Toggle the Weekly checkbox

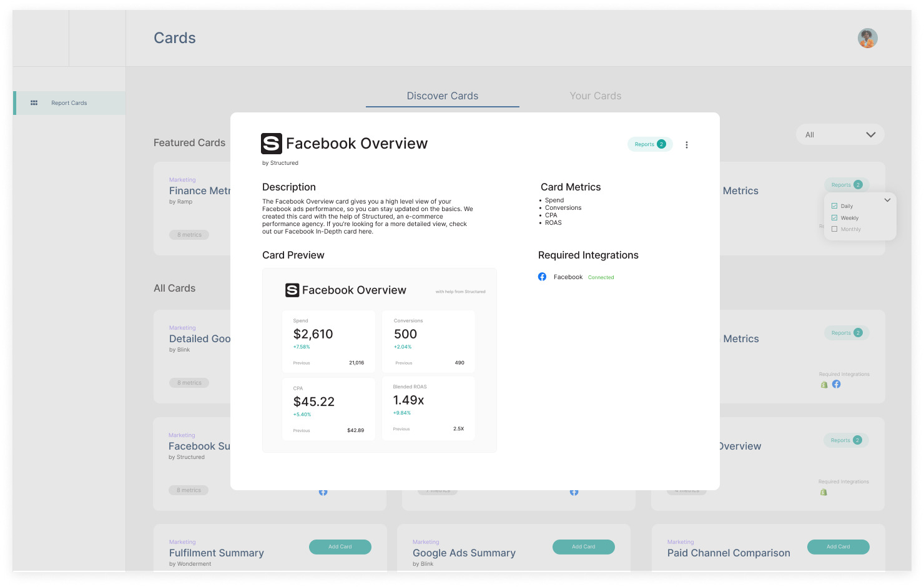(834, 218)
